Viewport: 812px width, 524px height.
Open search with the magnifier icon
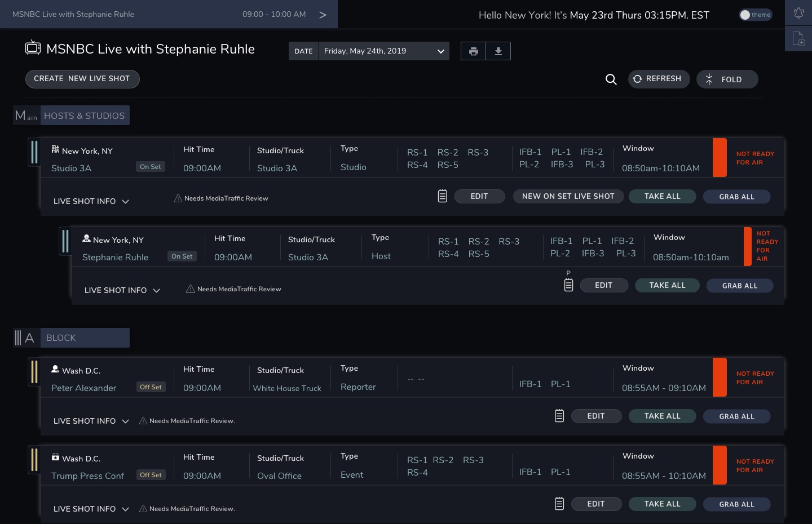pos(611,79)
